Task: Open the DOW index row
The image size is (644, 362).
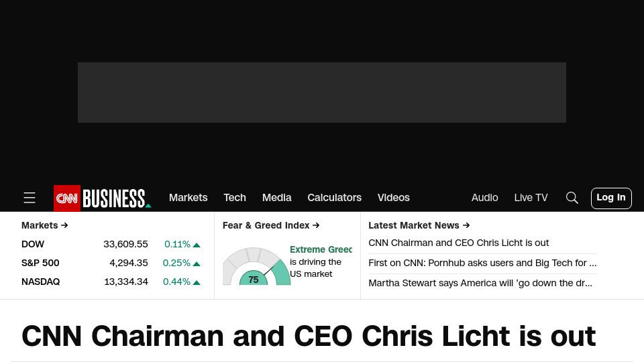Action: point(111,244)
